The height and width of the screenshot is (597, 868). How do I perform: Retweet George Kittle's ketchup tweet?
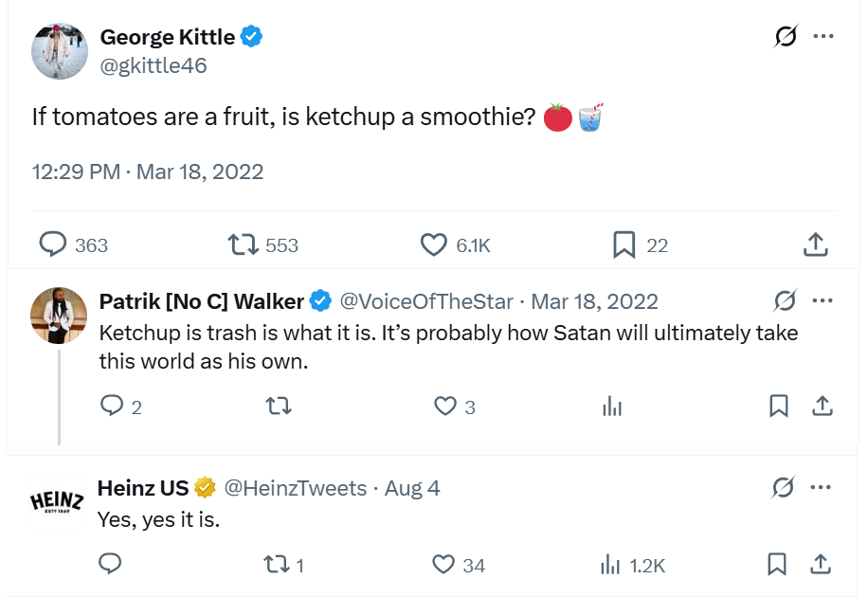pyautogui.click(x=244, y=244)
